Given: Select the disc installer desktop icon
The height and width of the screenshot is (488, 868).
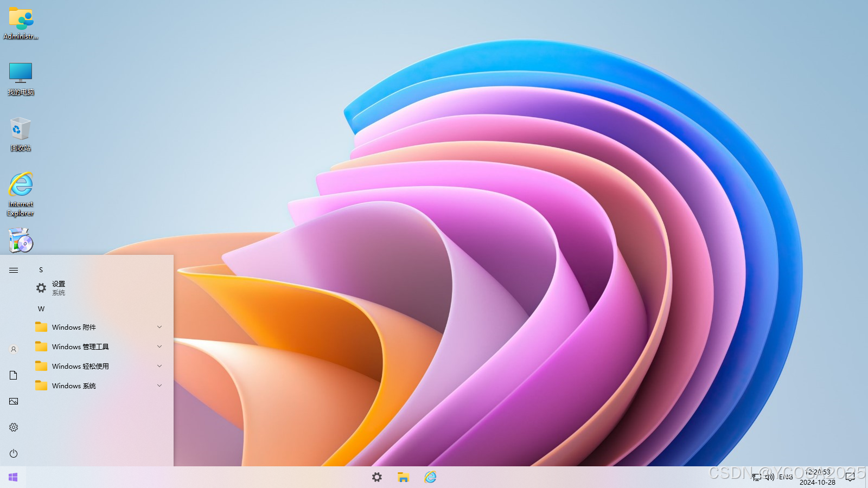Looking at the screenshot, I should 21,240.
